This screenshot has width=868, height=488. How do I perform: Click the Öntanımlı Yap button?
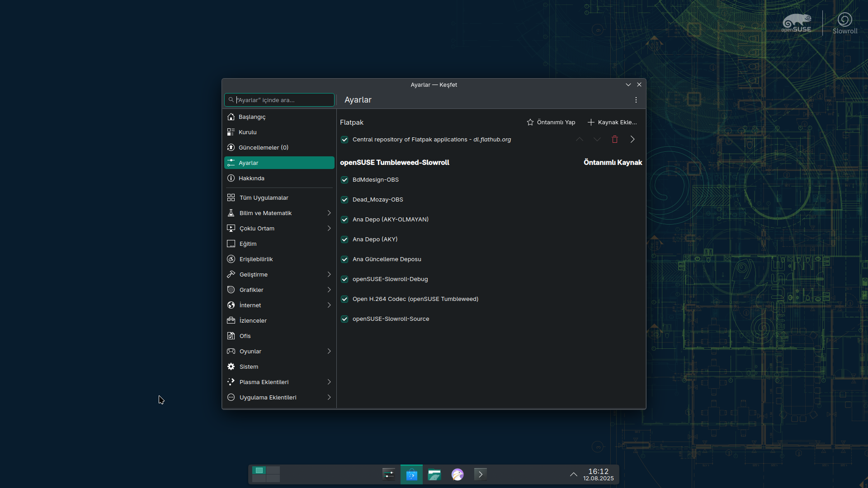coord(551,122)
